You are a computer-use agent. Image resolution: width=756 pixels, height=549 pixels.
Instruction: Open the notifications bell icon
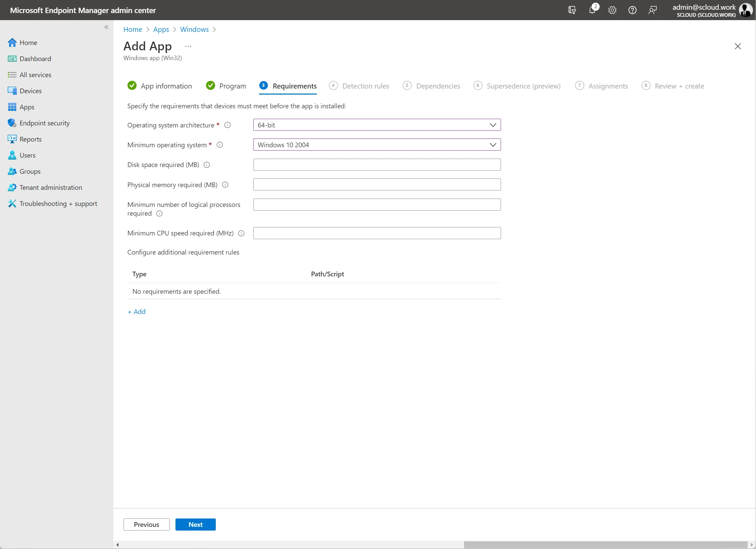pyautogui.click(x=592, y=10)
